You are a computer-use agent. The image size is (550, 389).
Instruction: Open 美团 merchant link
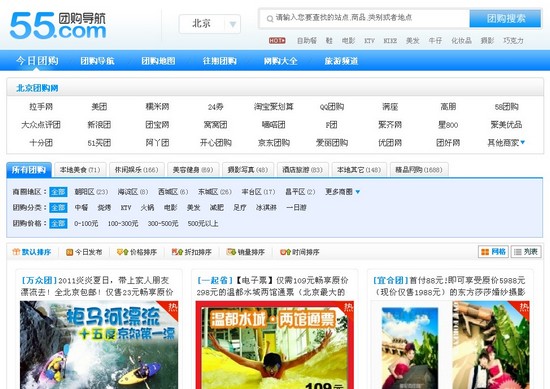click(99, 107)
